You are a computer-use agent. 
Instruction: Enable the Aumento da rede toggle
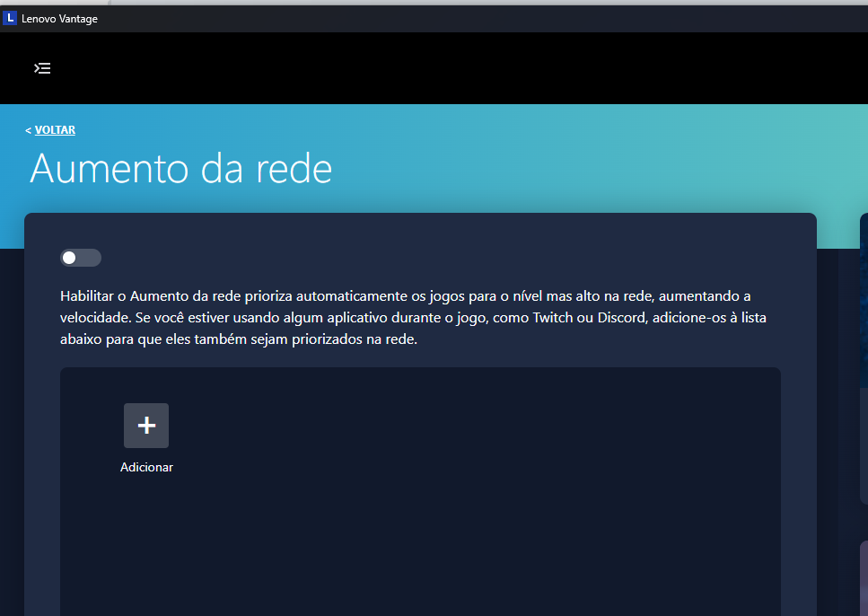point(81,258)
